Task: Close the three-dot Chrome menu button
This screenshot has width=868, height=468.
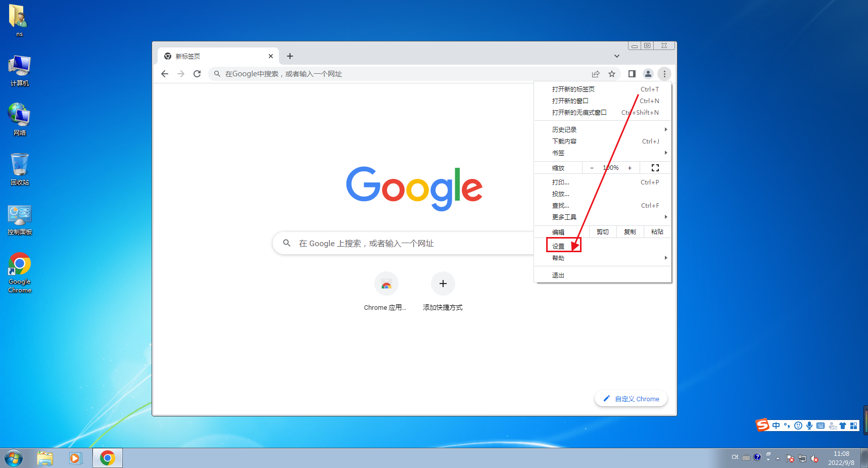Action: click(x=664, y=74)
